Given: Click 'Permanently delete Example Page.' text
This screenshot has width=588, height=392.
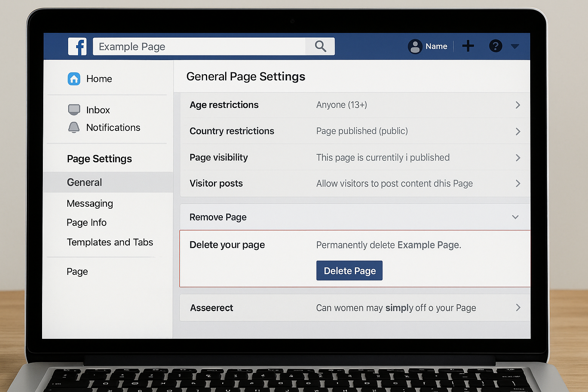Looking at the screenshot, I should [x=389, y=245].
